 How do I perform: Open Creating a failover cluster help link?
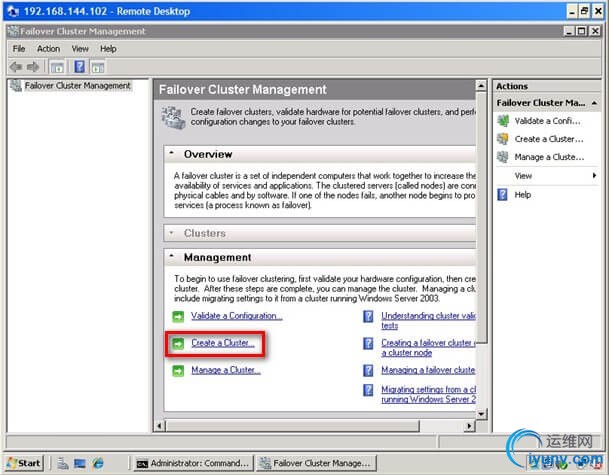428,348
